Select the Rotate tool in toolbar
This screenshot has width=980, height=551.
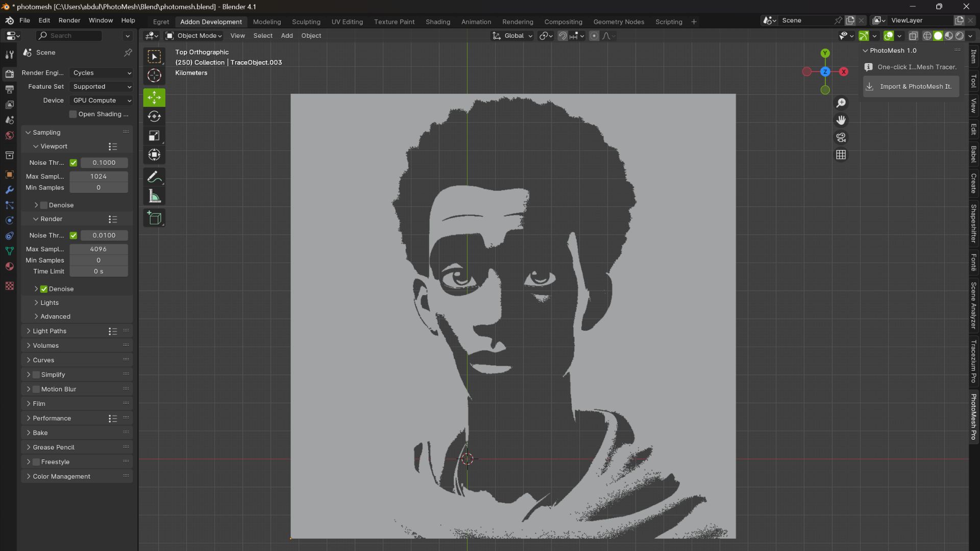154,116
